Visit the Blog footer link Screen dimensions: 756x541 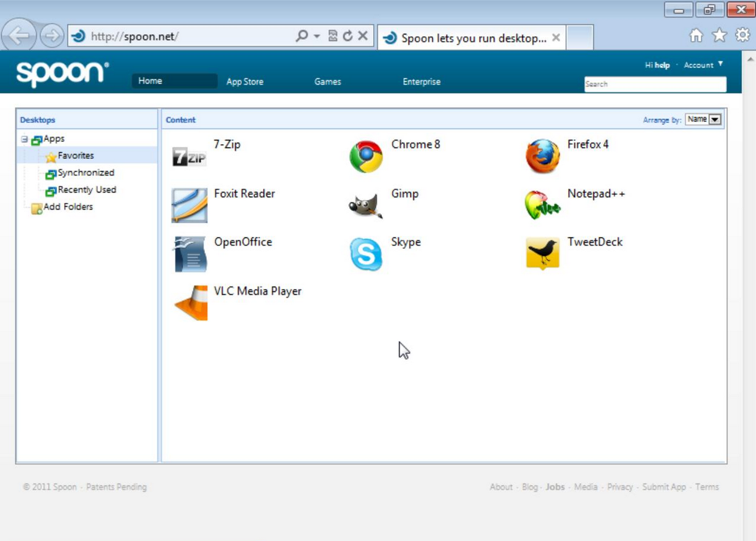(530, 486)
